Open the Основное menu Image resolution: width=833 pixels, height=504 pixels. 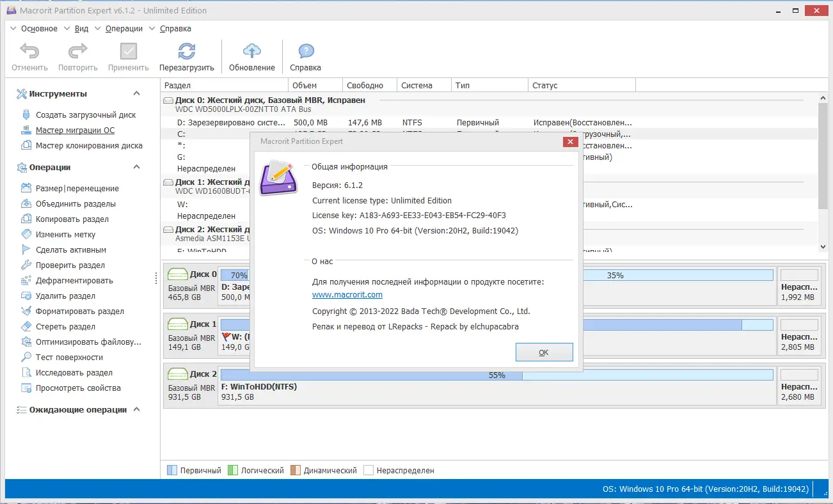tap(38, 28)
